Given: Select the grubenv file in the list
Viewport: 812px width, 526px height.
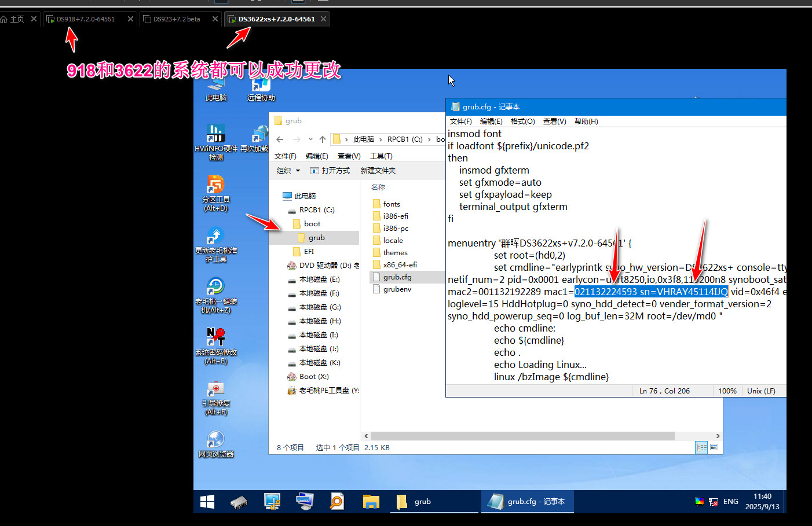Looking at the screenshot, I should coord(392,289).
